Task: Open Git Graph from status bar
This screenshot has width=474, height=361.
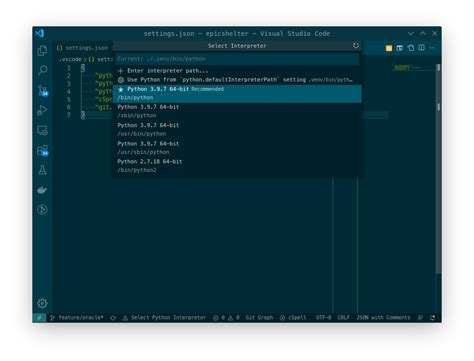Action: (259, 318)
